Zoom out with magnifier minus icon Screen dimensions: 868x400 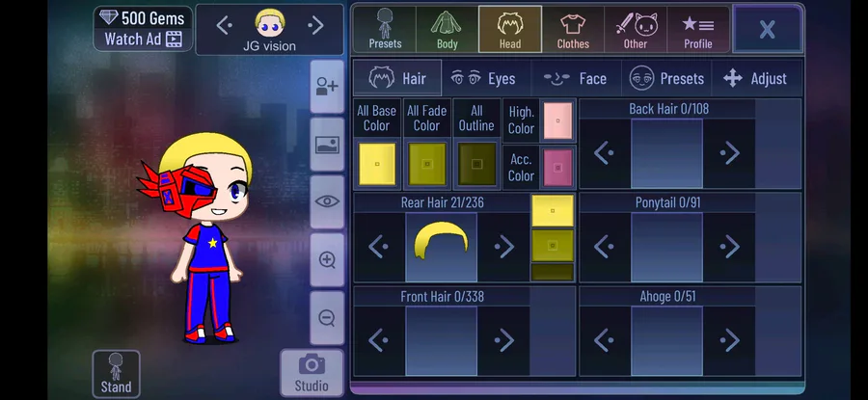[x=327, y=317]
